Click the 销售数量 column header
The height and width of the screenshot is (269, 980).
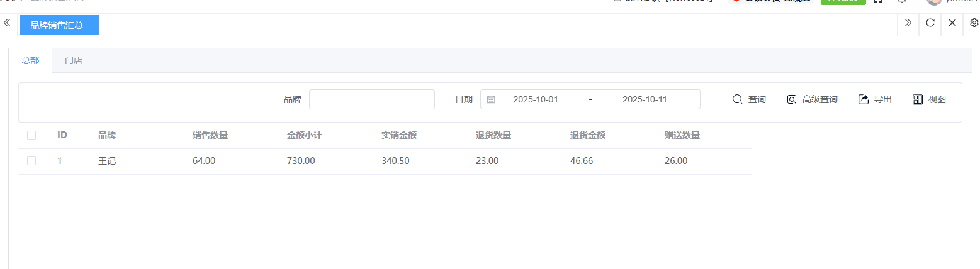point(210,135)
